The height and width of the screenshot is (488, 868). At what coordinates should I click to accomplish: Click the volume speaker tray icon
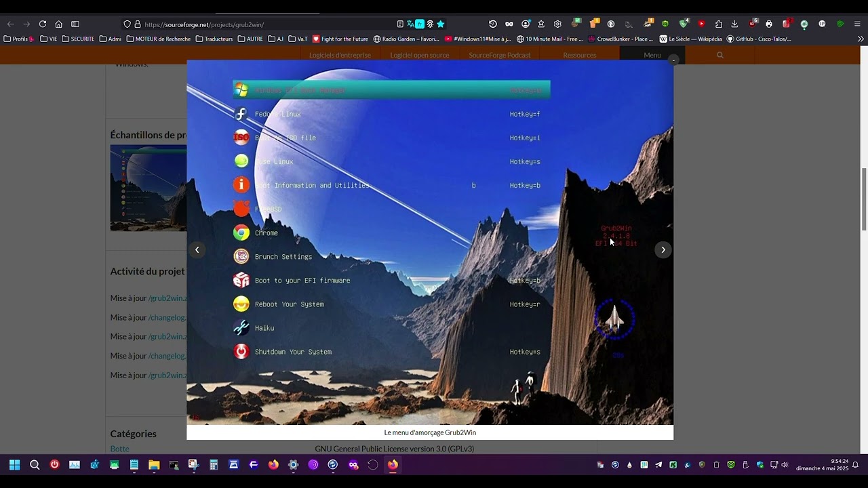(785, 465)
